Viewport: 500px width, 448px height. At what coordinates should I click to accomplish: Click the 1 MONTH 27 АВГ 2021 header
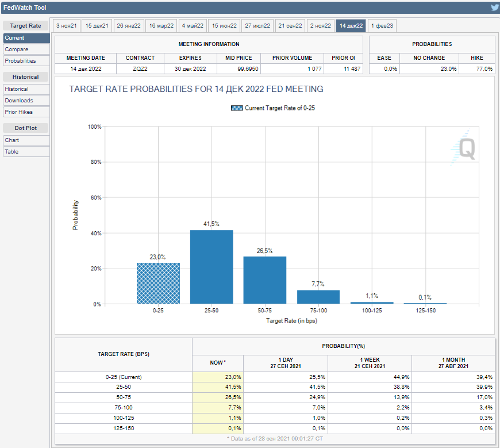point(453,363)
